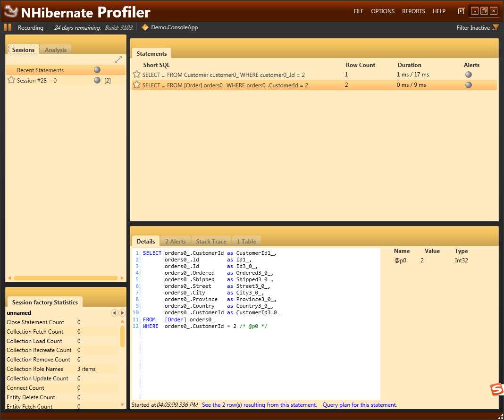Select the Customer SELECT statement row
The width and height of the screenshot is (504, 420).
(314, 75)
